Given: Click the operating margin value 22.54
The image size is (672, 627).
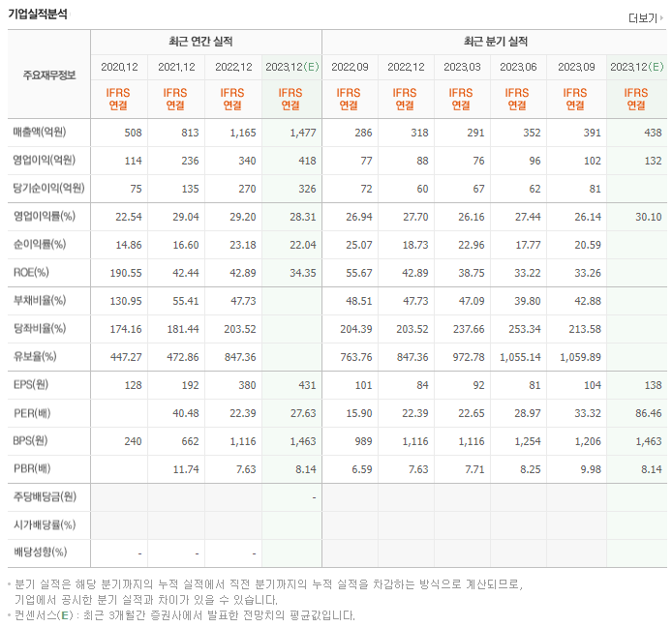Looking at the screenshot, I should click(x=129, y=217).
